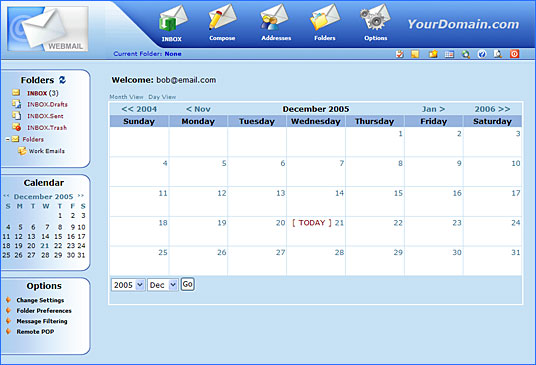
Task: Click the orange arrow beside Folder Preferences
Action: click(9, 310)
